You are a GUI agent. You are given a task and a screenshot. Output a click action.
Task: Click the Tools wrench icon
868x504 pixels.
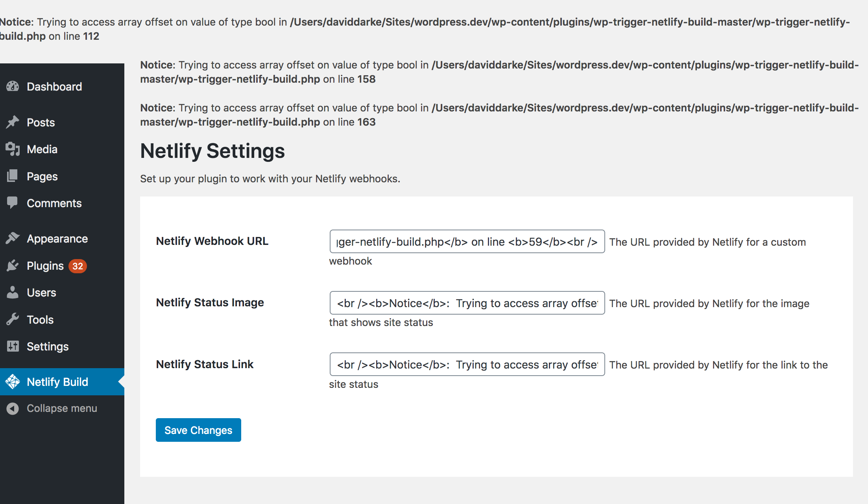pyautogui.click(x=13, y=319)
